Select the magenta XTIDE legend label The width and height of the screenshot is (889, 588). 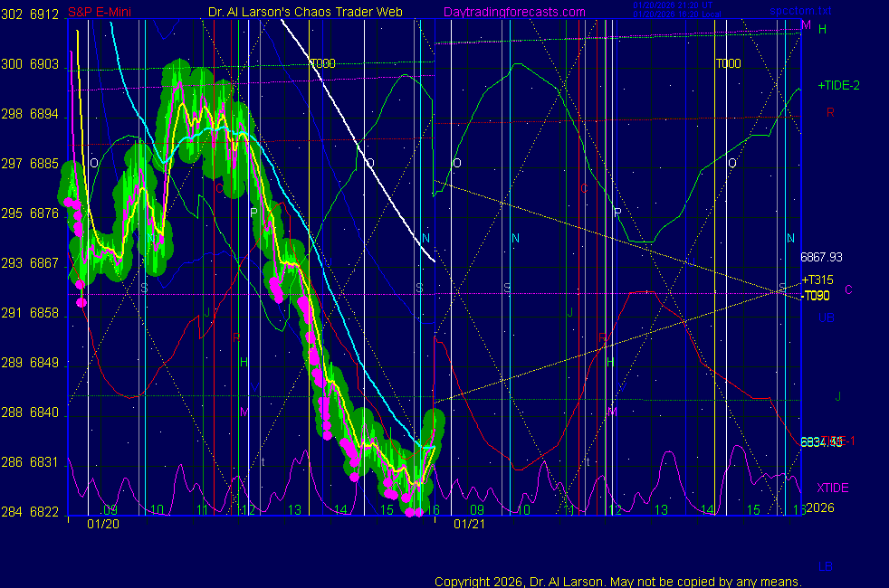click(833, 488)
